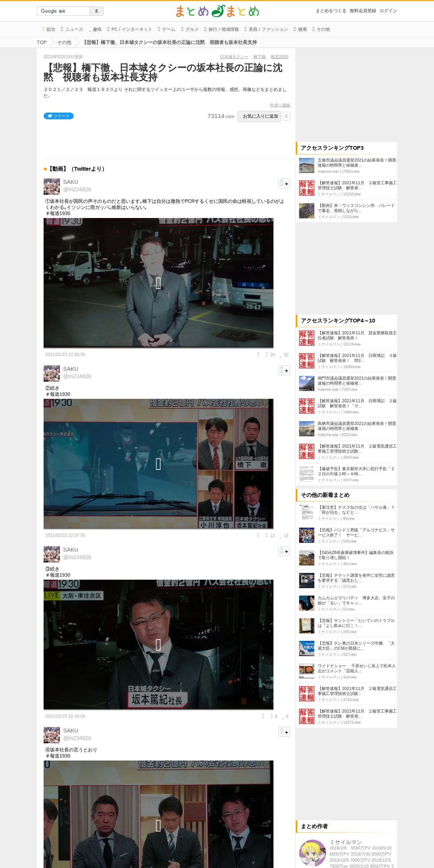Open サントリー「たいていのトラブル article
The width and height of the screenshot is (434, 868).
coord(356,623)
